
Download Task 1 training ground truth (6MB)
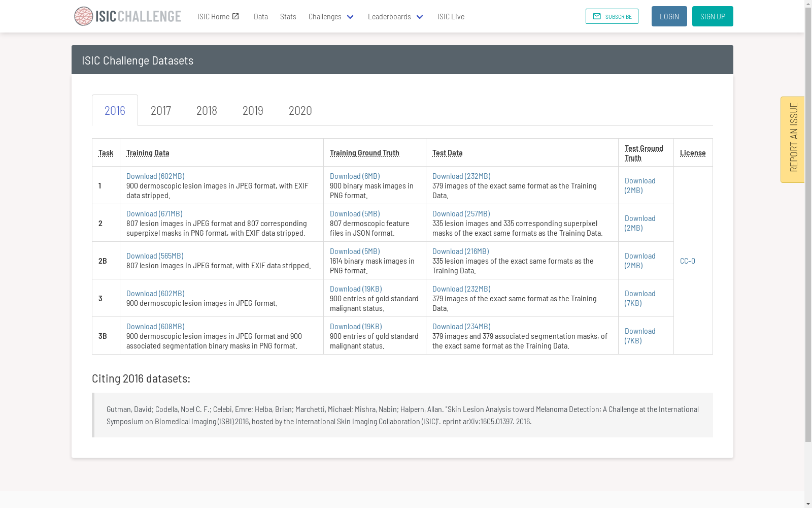click(355, 176)
